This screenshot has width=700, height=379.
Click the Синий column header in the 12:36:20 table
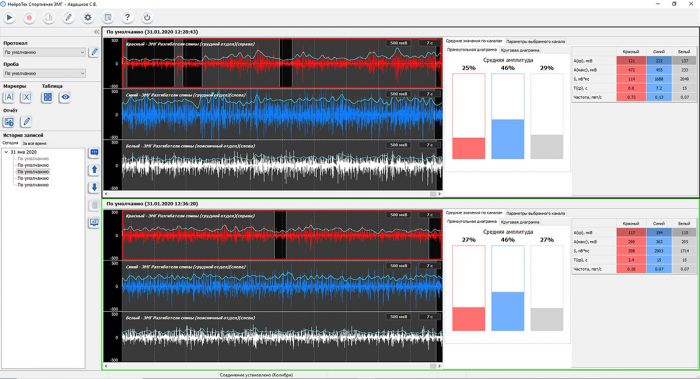click(659, 223)
